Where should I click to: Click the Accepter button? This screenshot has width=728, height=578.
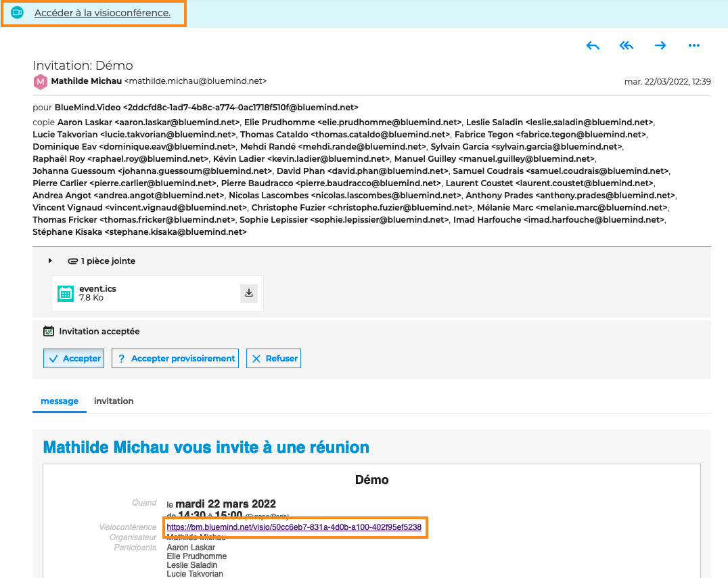point(74,358)
